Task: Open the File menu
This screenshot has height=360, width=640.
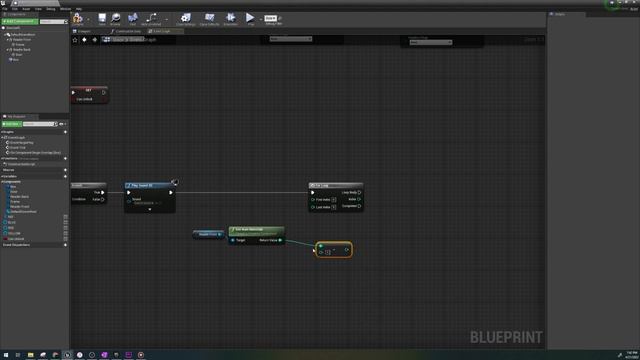Action: (5, 9)
